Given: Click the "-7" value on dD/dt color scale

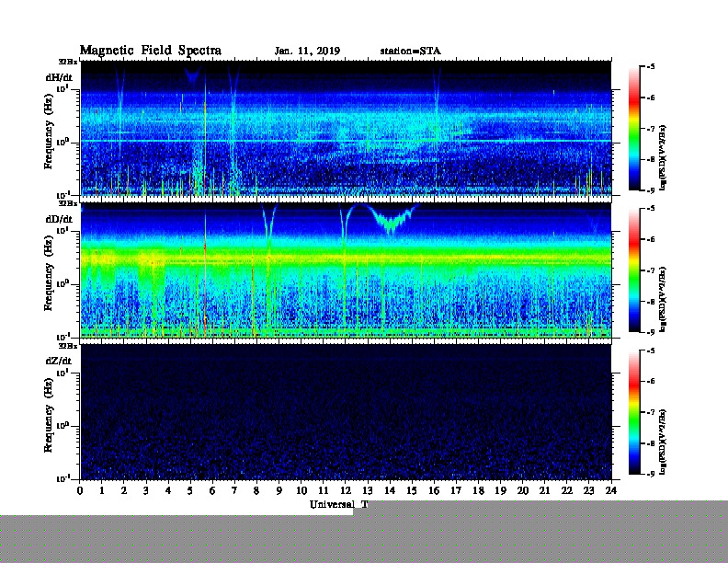Looking at the screenshot, I should click(x=651, y=270).
